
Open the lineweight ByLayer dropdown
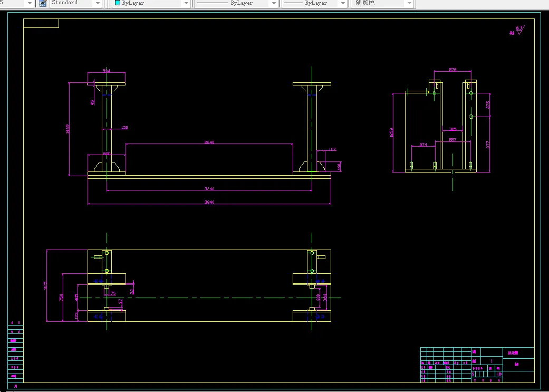(x=343, y=3)
